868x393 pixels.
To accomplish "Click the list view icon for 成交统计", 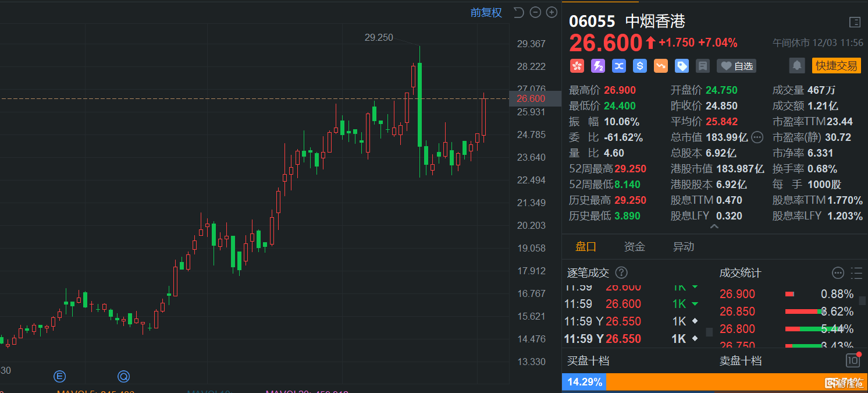I will 856,272.
